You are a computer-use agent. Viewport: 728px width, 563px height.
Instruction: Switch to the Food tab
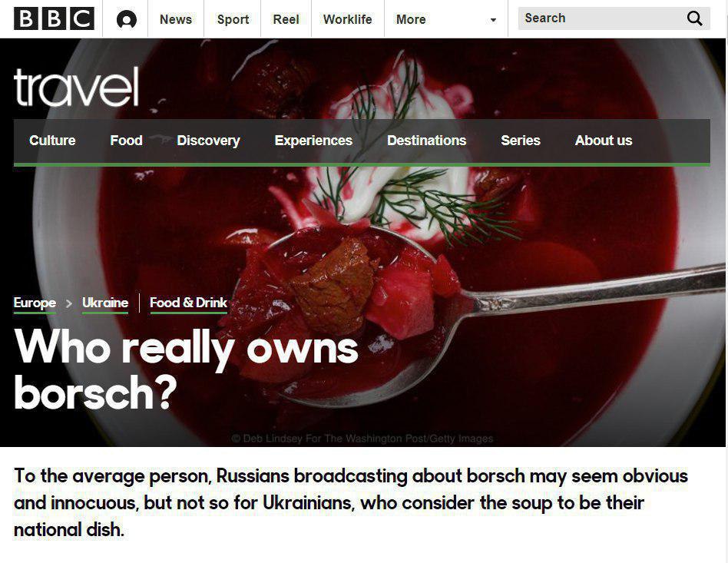(126, 141)
